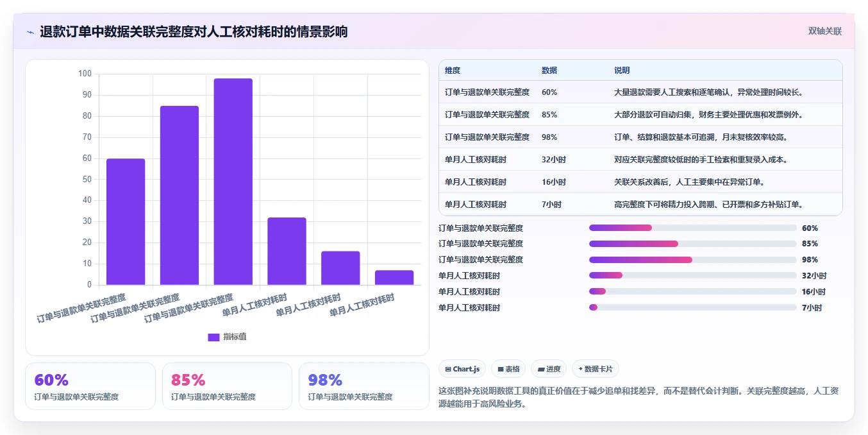The image size is (868, 435).
Task: Click description starting 订单、结算和退款基本可追溯
Action: coord(701,137)
